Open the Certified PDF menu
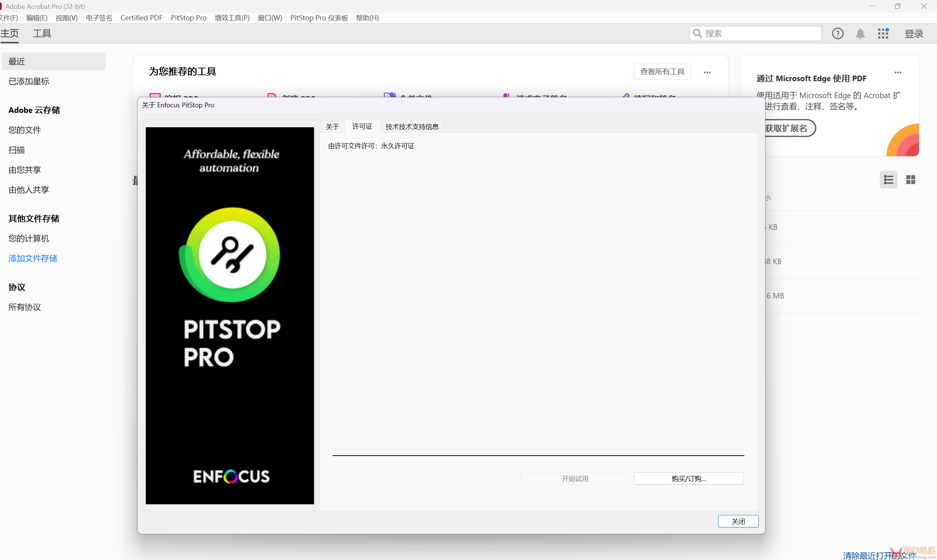Screen dimensions: 937x560 tap(141, 18)
